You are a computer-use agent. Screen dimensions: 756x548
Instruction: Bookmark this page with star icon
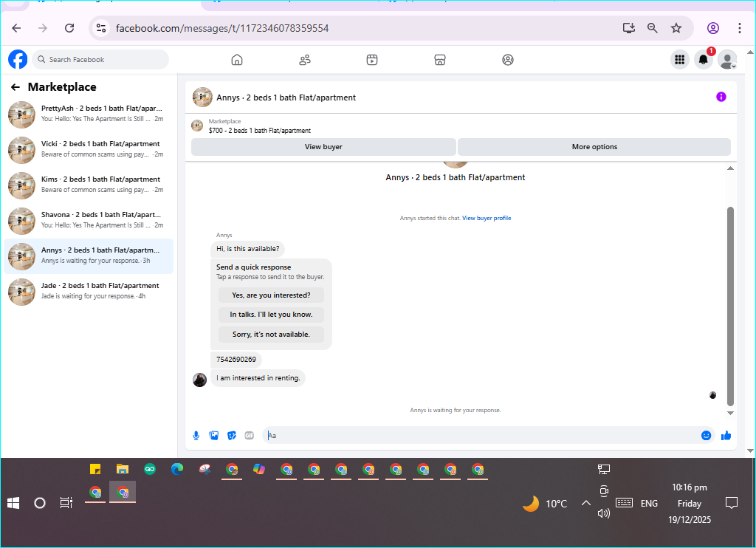coord(676,28)
